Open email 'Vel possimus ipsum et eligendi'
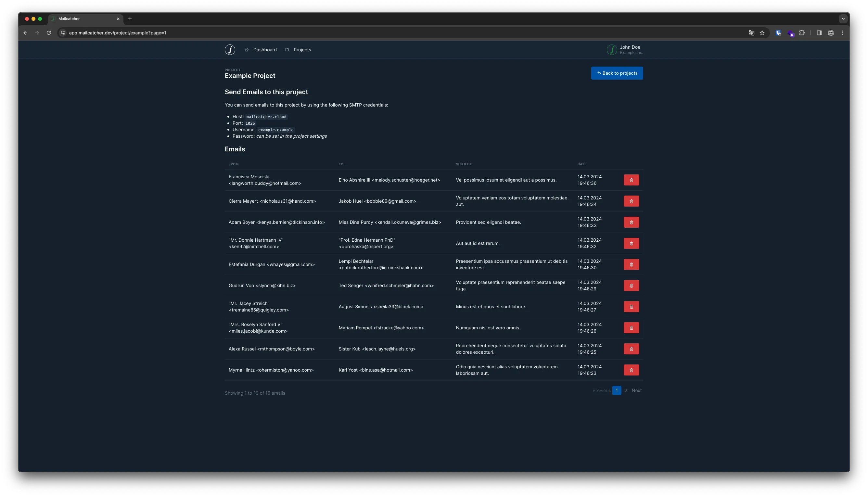The width and height of the screenshot is (868, 496). 506,180
